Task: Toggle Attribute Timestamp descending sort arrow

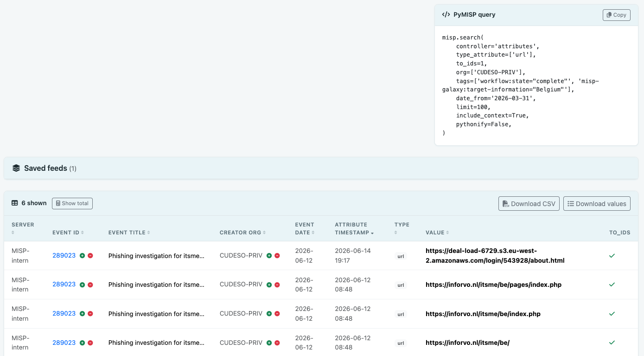Action: click(372, 233)
